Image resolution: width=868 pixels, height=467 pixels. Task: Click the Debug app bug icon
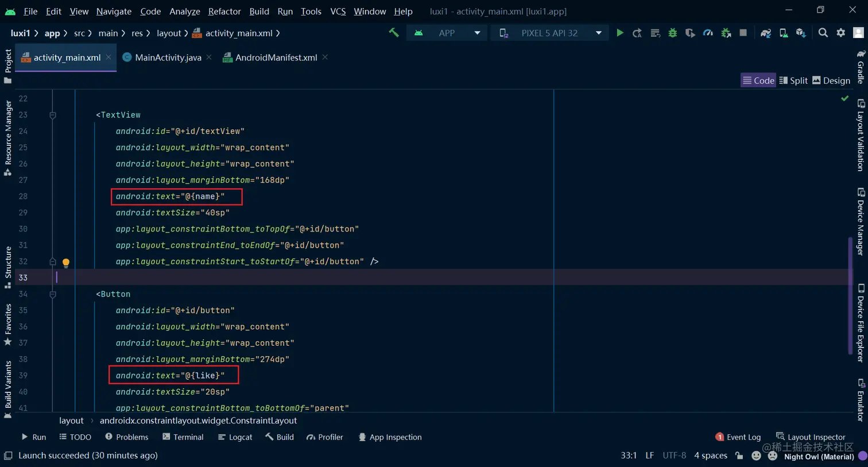[673, 33]
